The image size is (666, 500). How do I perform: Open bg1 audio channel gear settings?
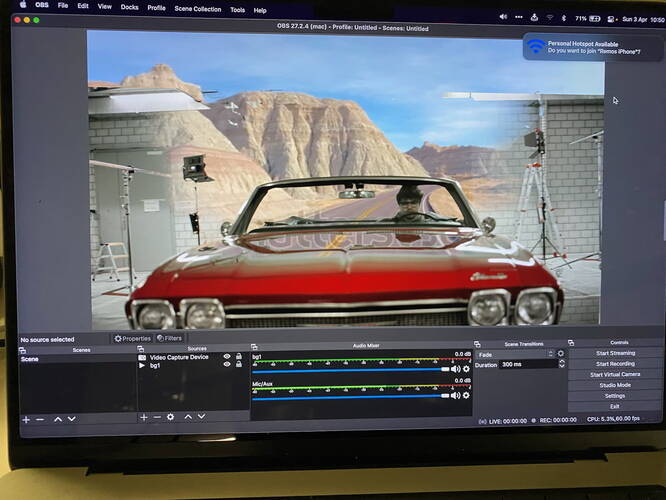466,369
